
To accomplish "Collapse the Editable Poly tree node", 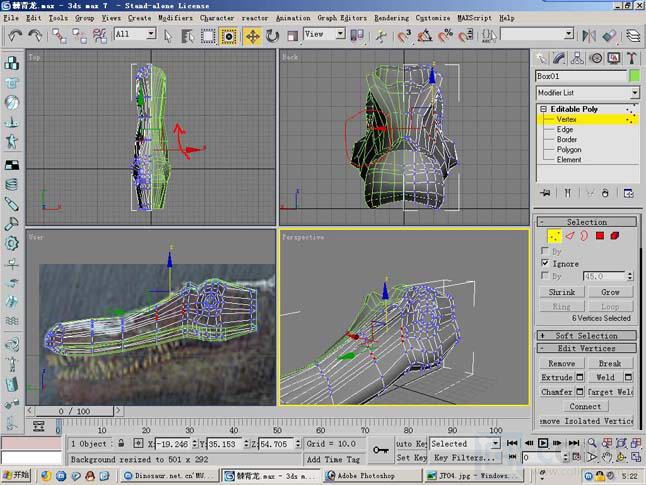I will (x=543, y=109).
